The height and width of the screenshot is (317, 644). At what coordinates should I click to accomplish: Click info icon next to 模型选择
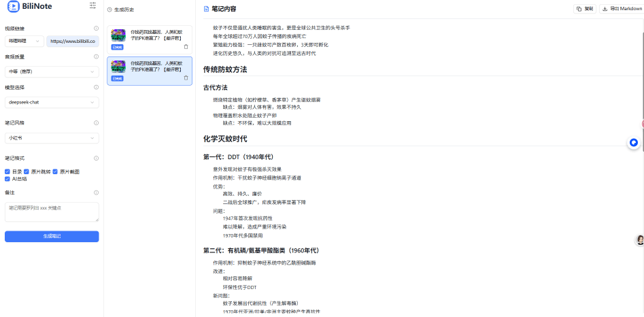[96, 87]
